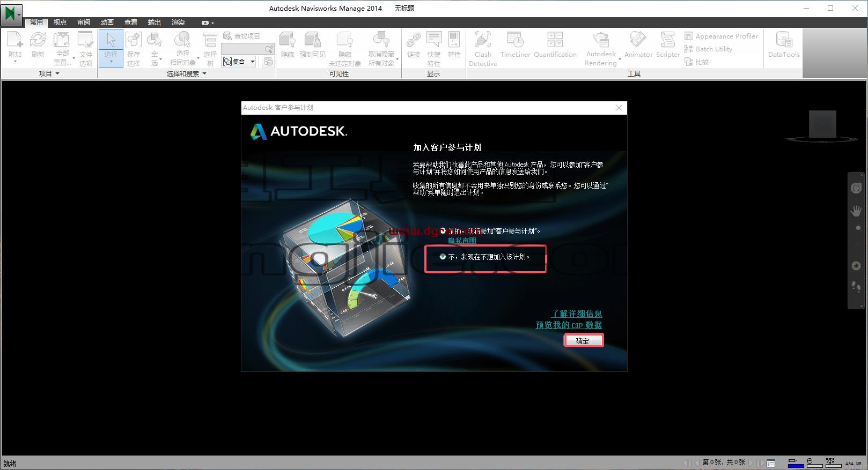
Task: Click the 确定 (OK) button
Action: [583, 340]
